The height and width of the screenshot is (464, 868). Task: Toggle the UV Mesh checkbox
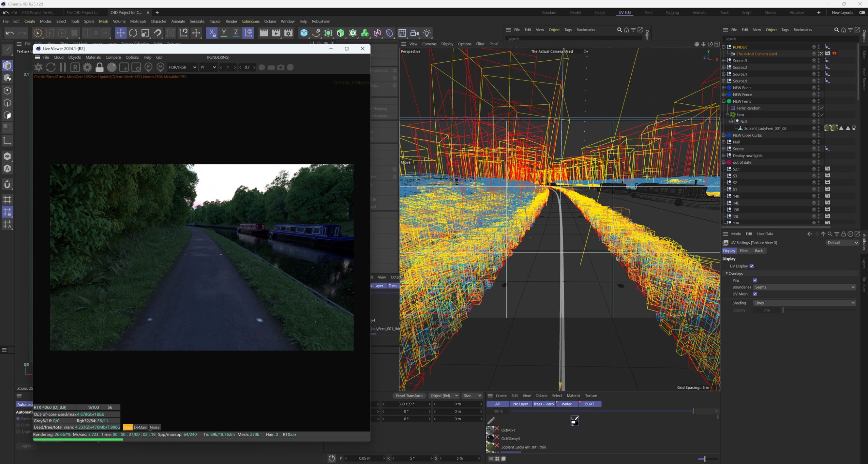click(755, 294)
